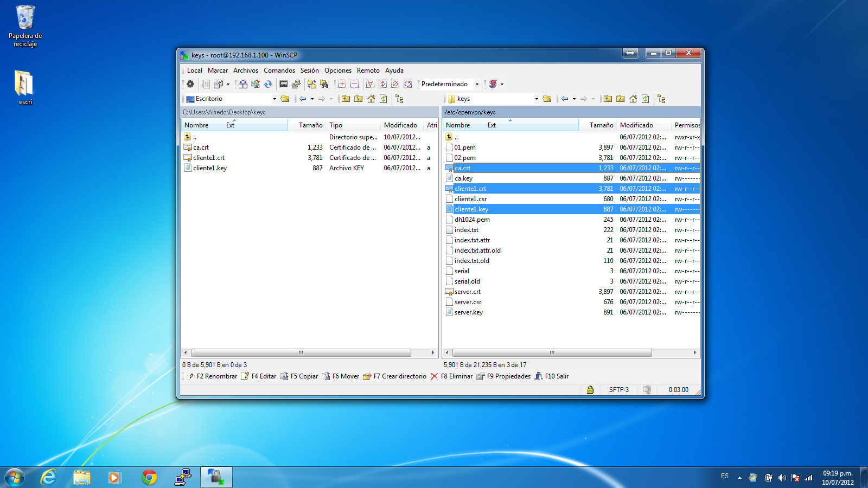Image resolution: width=868 pixels, height=488 pixels.
Task: Open the Compare directories icon
Action: click(x=243, y=84)
